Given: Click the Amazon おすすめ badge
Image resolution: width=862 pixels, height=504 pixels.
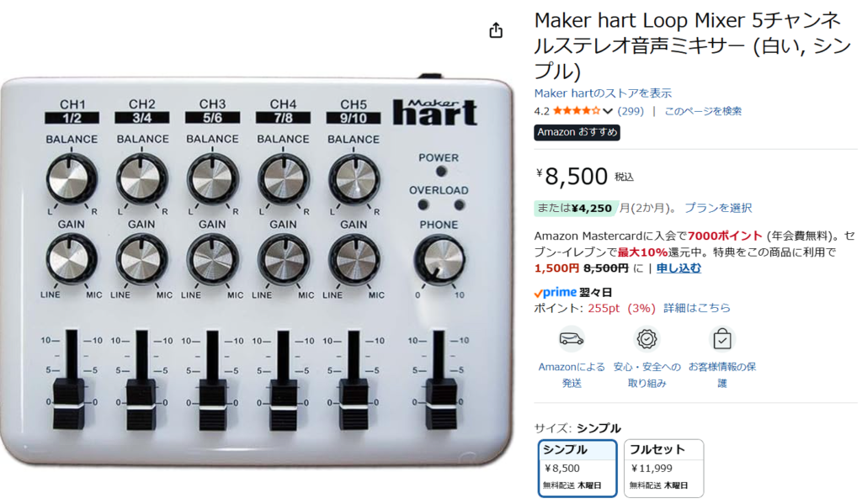Looking at the screenshot, I should coord(577,132).
